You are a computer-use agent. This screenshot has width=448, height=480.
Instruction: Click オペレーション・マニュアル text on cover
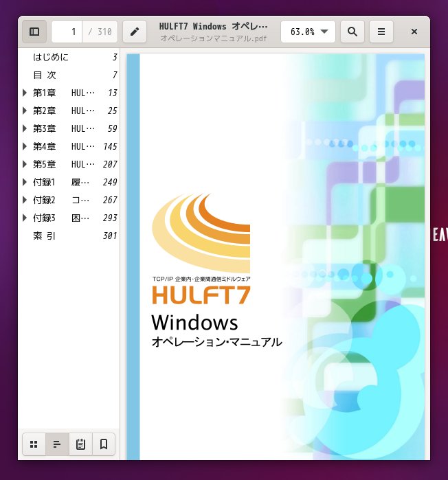217,342
